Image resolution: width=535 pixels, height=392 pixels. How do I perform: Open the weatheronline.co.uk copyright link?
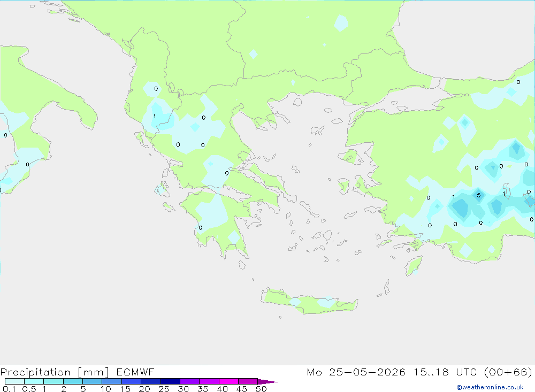(490, 387)
